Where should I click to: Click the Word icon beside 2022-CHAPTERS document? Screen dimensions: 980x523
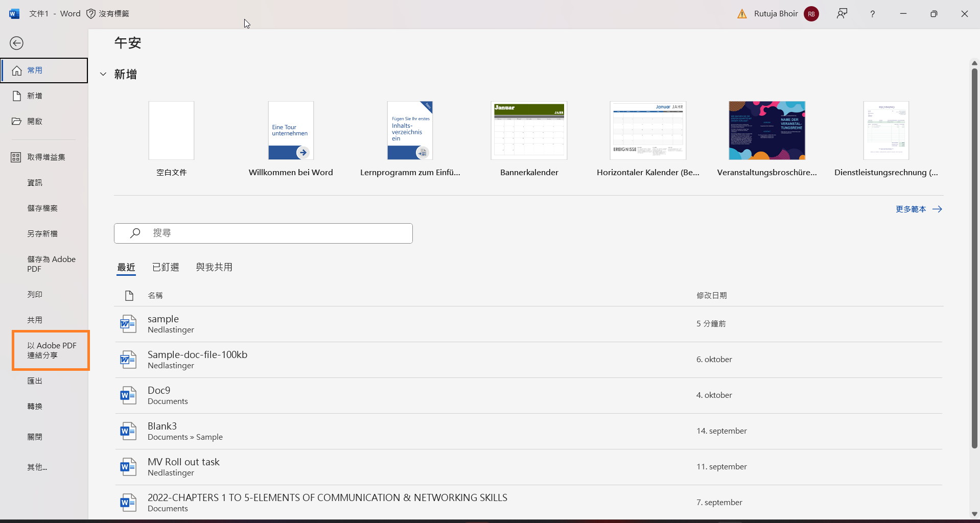click(128, 503)
